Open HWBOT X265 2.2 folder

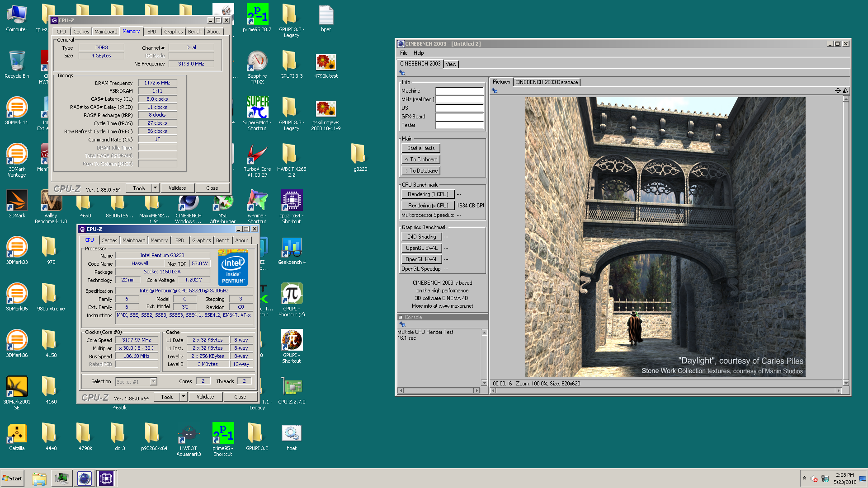click(292, 160)
